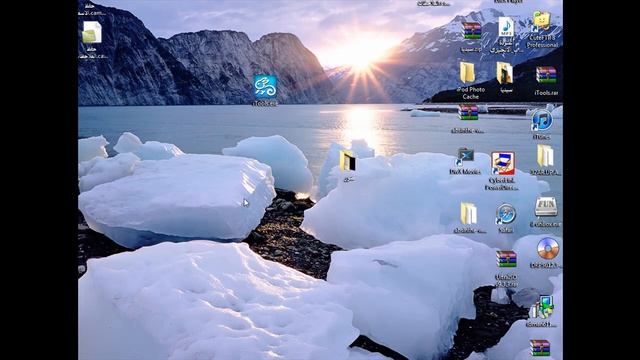Screen dimensions: 640x360
Task: Select the iTools.rar archive icon
Action: point(546,76)
